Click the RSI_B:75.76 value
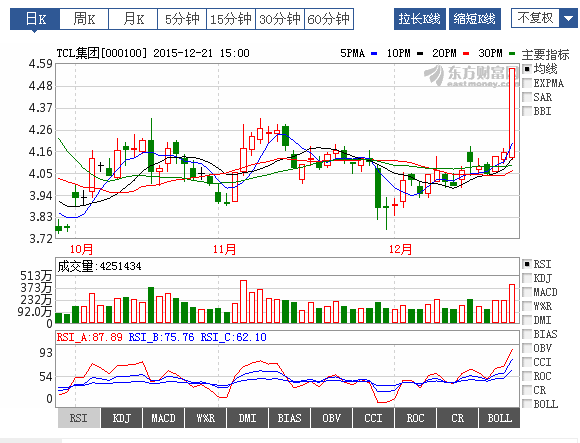Screen dimensions: 580x443 161,337
